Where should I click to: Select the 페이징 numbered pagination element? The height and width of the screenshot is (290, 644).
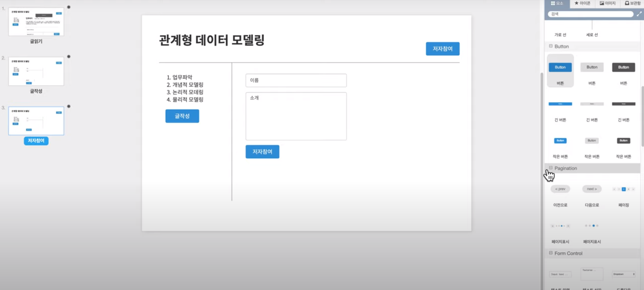click(623, 189)
